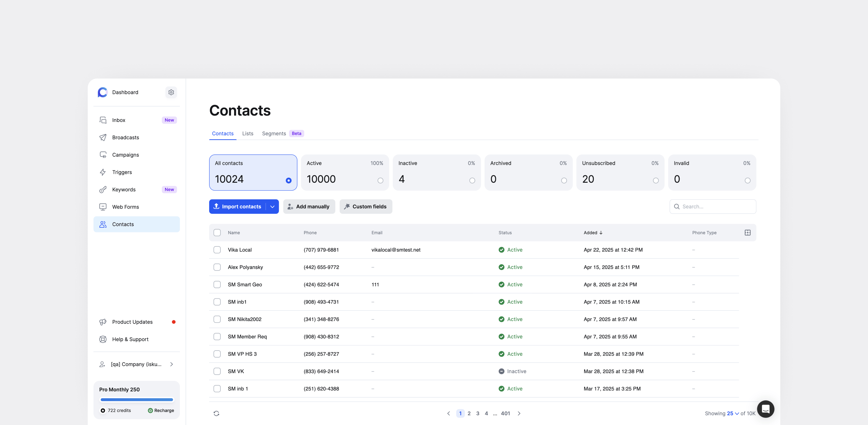The height and width of the screenshot is (425, 868).
Task: Click the Campaigns chat icon
Action: pos(103,155)
